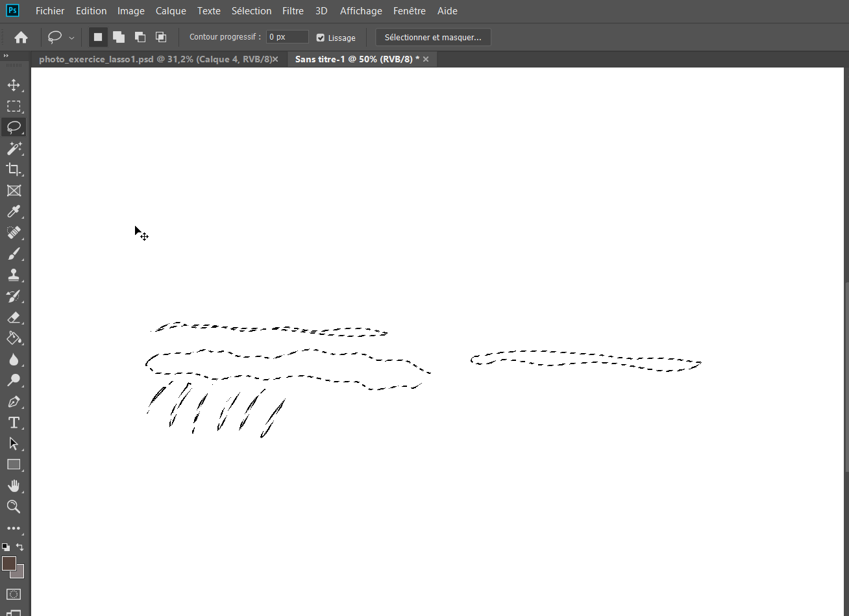Screen dimensions: 849x616
Task: Collapse the tools panel with double arrows
Action: [x=6, y=56]
